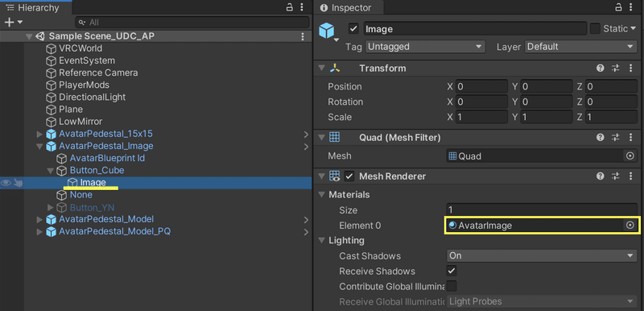Viewport: 644px width, 311px height.
Task: Open Transform component help icon
Action: click(601, 68)
